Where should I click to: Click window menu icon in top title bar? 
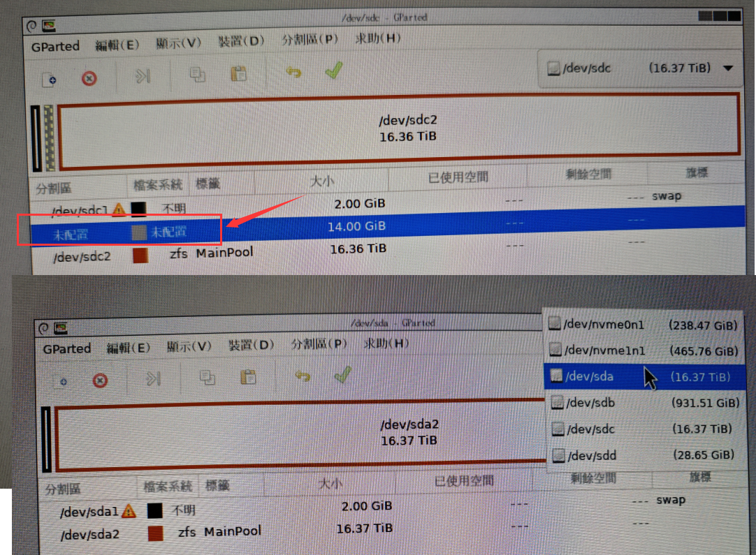[32, 26]
